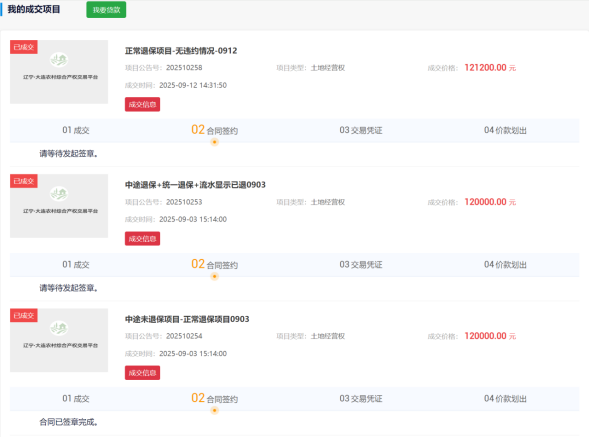This screenshot has height=437, width=589.
Task: Click orange step marker under first 合同签约
Action: tap(214, 142)
